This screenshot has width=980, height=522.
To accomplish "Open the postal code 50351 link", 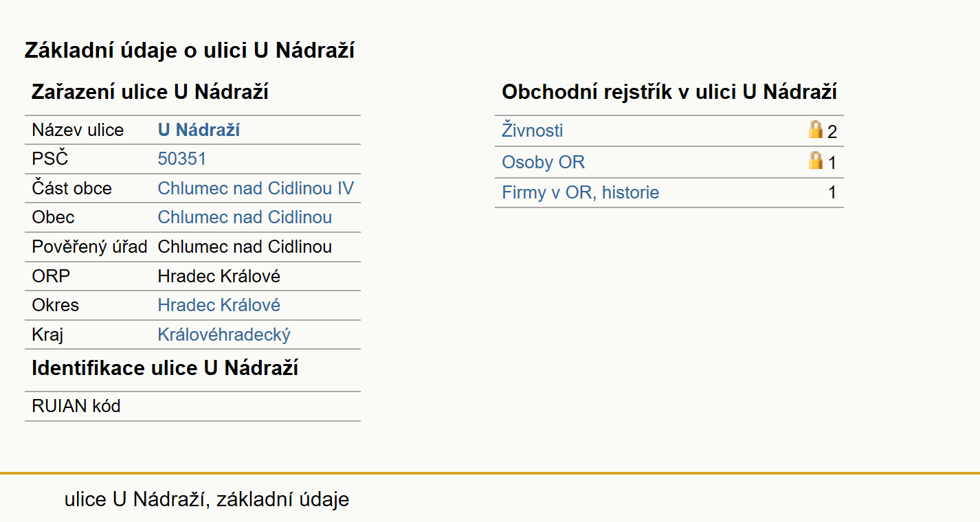I will click(181, 159).
